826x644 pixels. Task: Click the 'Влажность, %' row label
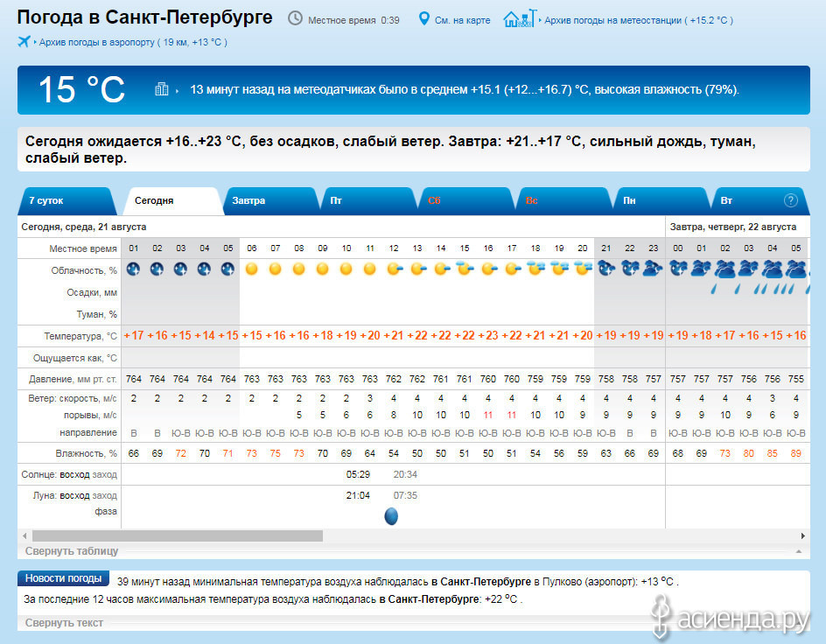click(x=87, y=453)
